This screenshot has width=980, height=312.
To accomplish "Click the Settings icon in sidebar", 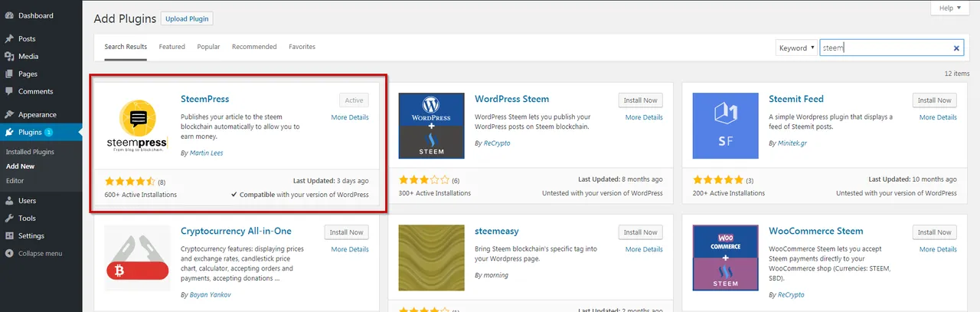I will (x=9, y=236).
